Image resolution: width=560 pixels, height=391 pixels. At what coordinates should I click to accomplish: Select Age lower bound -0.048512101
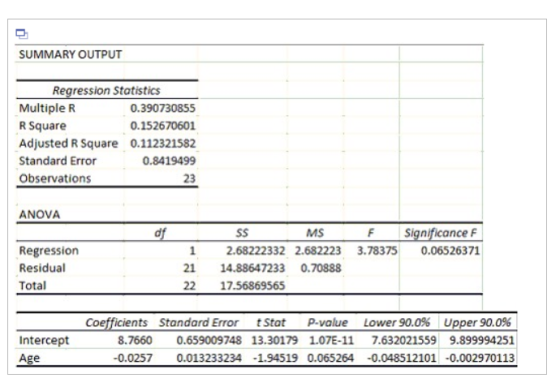(x=402, y=358)
